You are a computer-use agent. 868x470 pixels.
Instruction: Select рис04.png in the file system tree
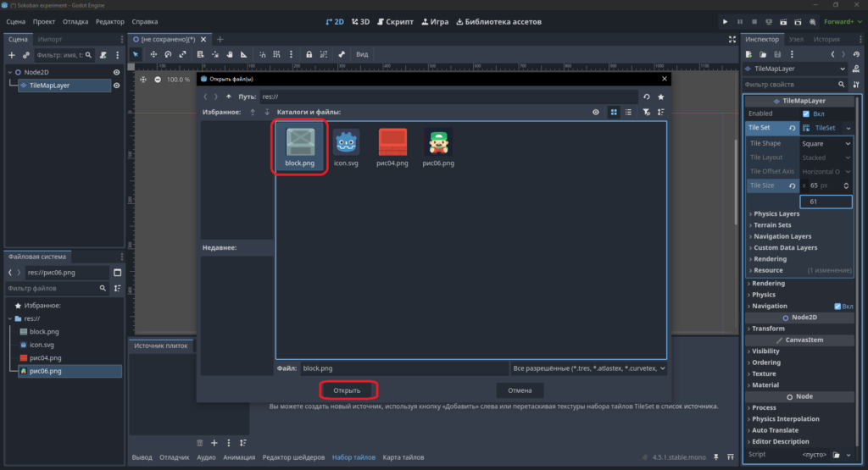click(x=46, y=357)
